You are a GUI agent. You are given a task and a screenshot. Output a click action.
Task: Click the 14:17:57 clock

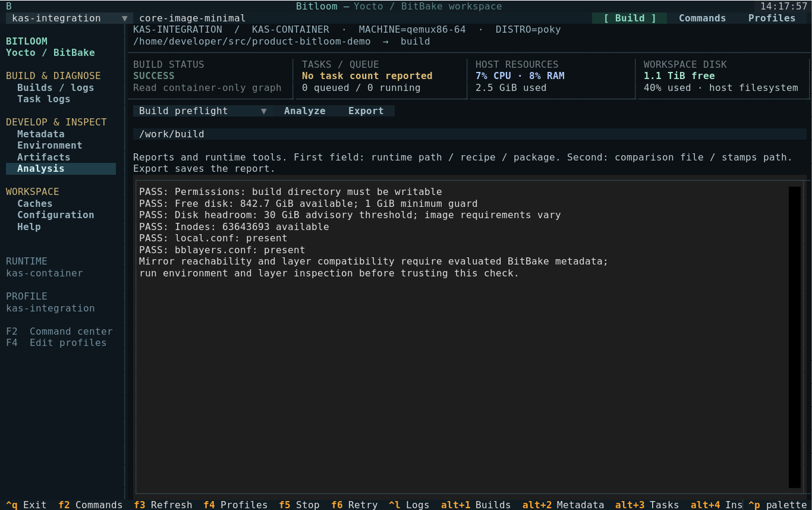pyautogui.click(x=783, y=6)
